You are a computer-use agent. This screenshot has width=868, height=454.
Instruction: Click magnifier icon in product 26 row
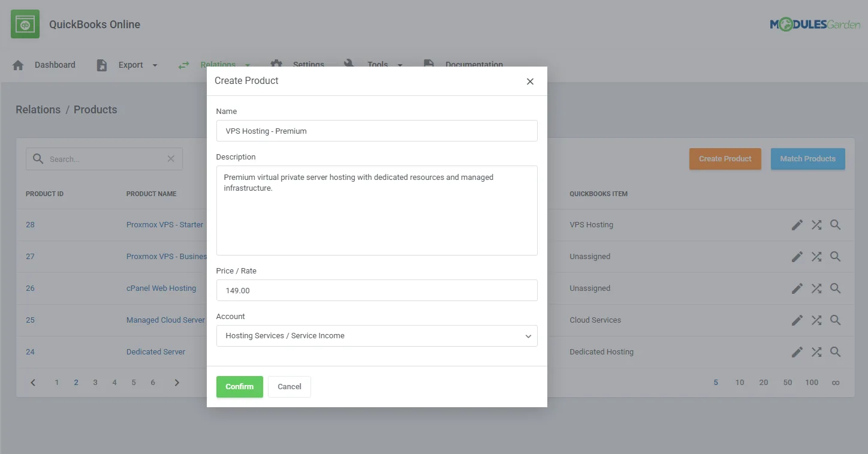(x=836, y=288)
